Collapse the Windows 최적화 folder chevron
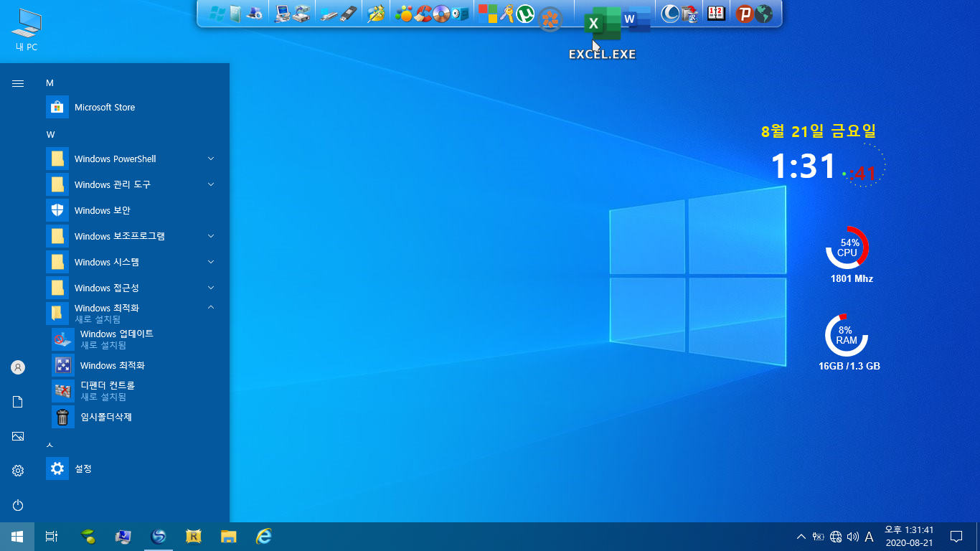Image resolution: width=980 pixels, height=551 pixels. pyautogui.click(x=211, y=308)
